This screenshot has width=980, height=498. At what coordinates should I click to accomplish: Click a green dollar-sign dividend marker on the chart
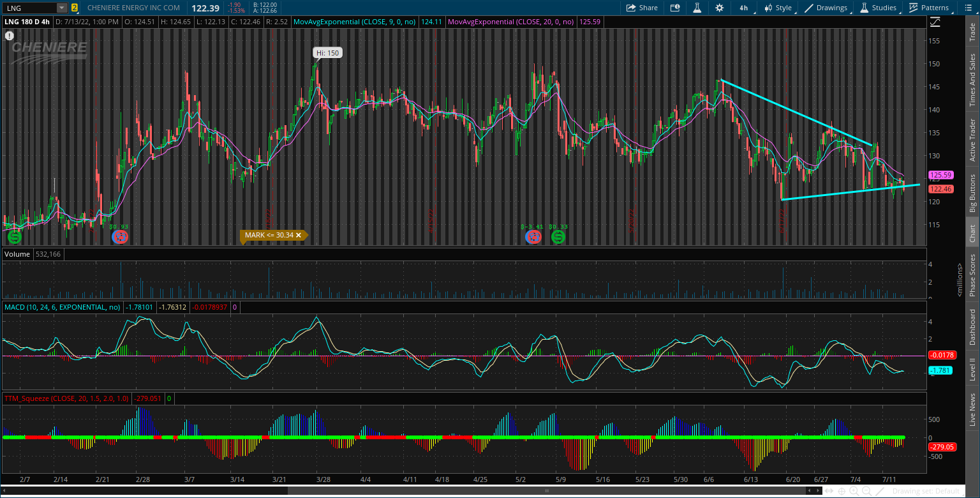point(13,237)
